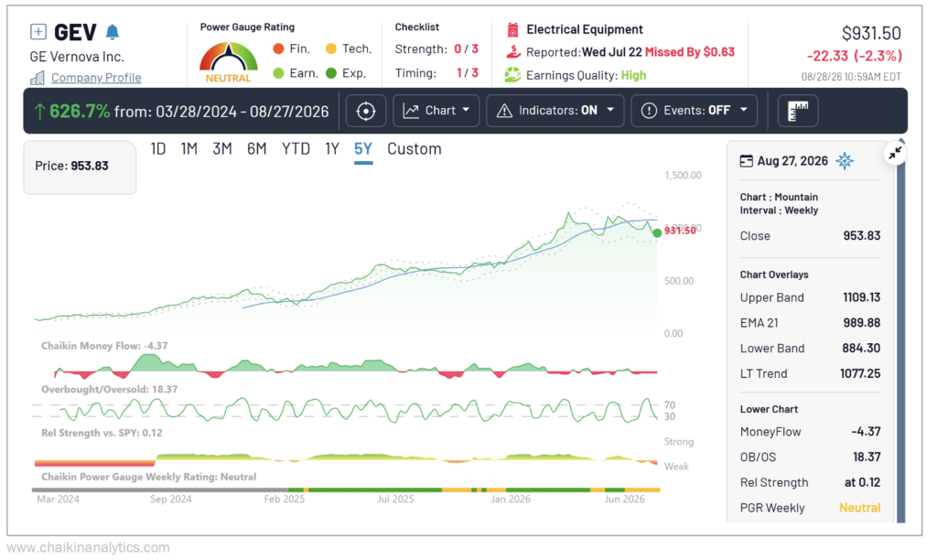This screenshot has height=560, width=937.
Task: Click the Missed By $0.63 text
Action: 690,52
